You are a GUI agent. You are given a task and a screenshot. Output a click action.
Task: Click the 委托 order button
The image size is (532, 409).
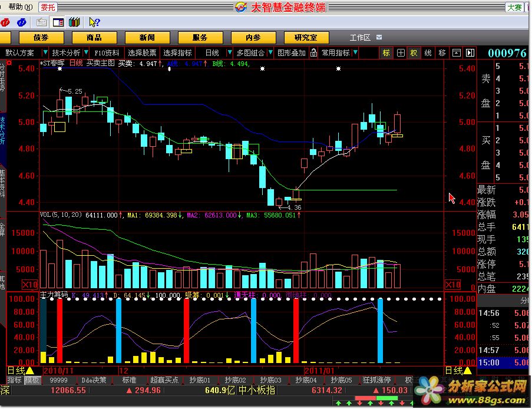pos(48,7)
